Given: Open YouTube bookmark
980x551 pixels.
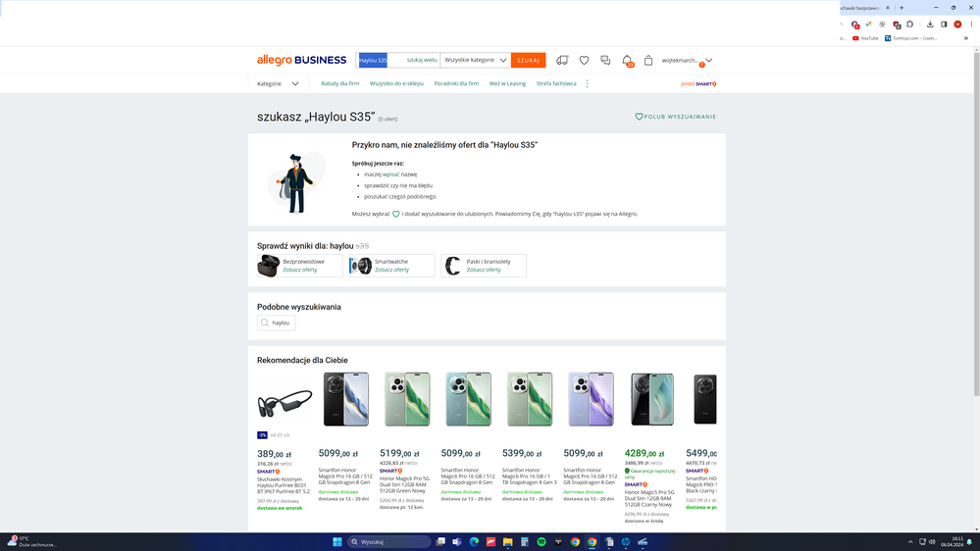Looking at the screenshot, I should [x=865, y=38].
